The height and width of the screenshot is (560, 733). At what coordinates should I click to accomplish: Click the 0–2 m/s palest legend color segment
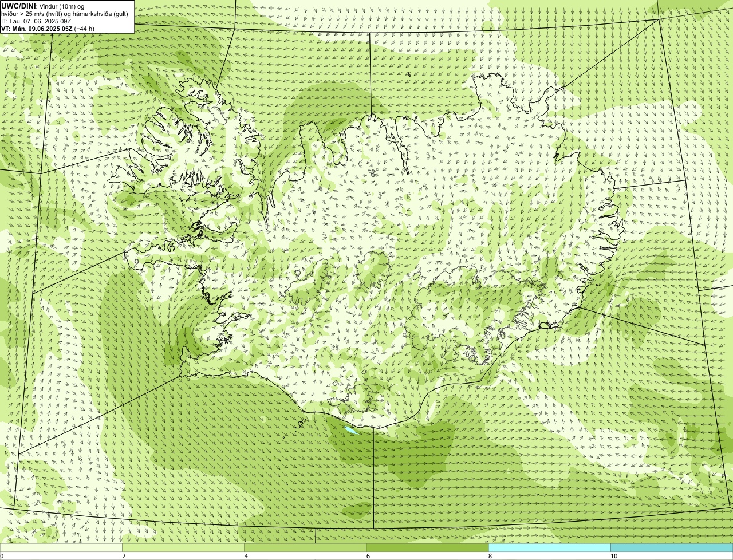point(61,547)
